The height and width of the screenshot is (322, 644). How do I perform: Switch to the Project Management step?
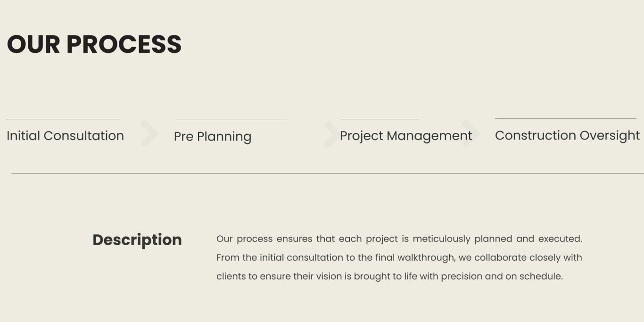[x=406, y=136]
